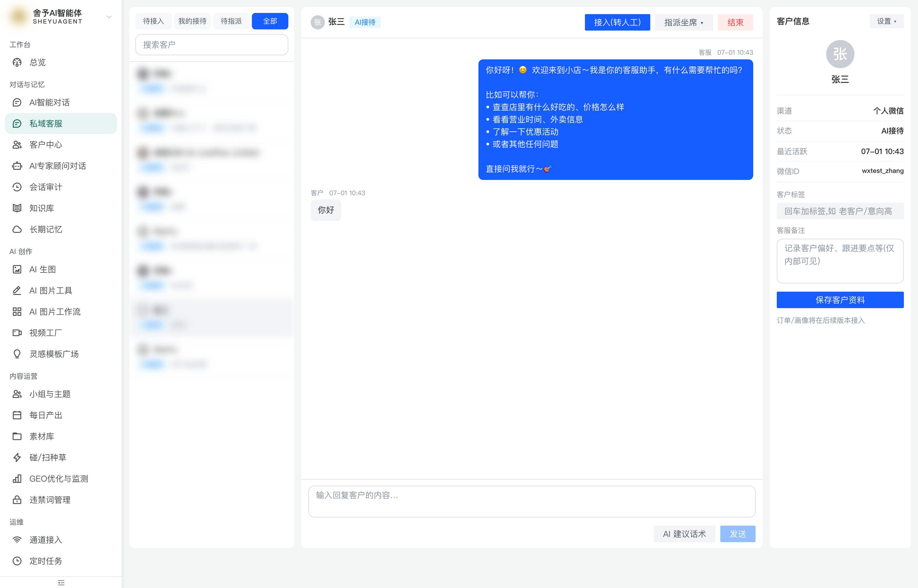
Task: Focus the 客户标签 tag input
Action: click(840, 211)
